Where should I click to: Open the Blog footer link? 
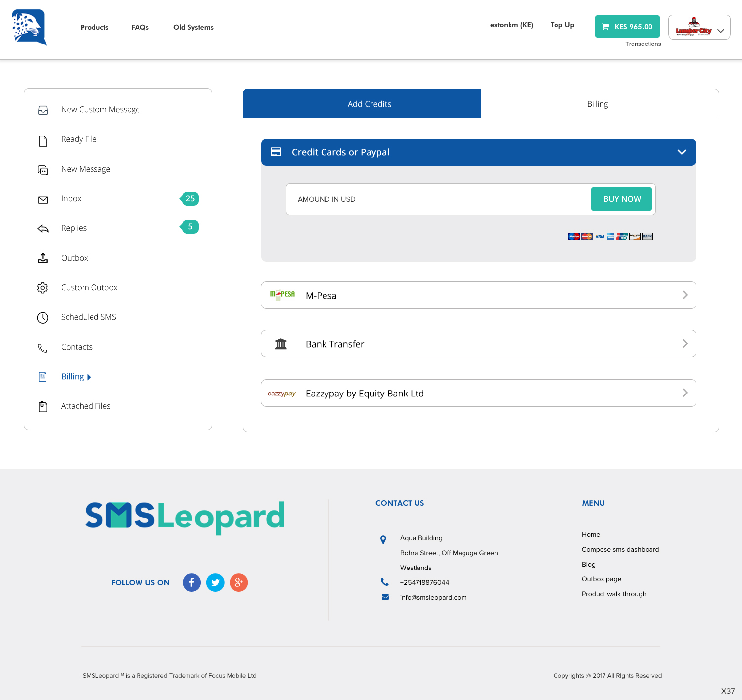pos(589,564)
